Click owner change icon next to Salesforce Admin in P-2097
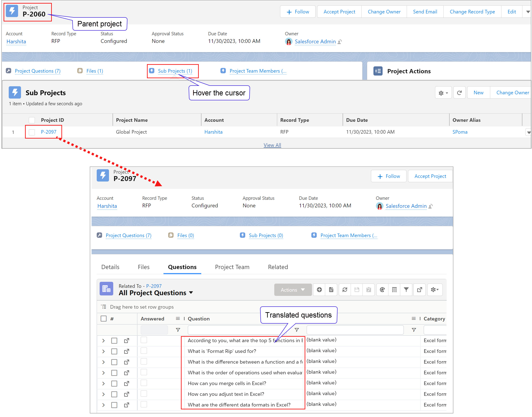The width and height of the screenshot is (532, 417). [x=430, y=206]
